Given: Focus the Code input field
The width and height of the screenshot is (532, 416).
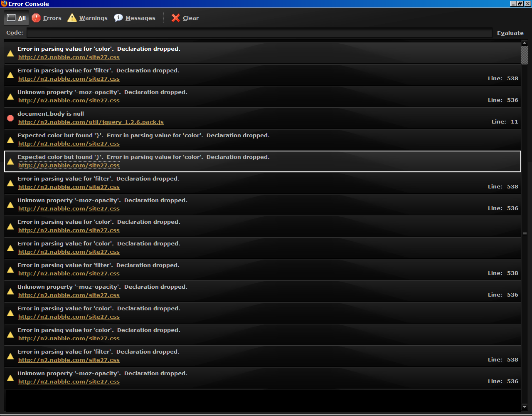Looking at the screenshot, I should (259, 33).
